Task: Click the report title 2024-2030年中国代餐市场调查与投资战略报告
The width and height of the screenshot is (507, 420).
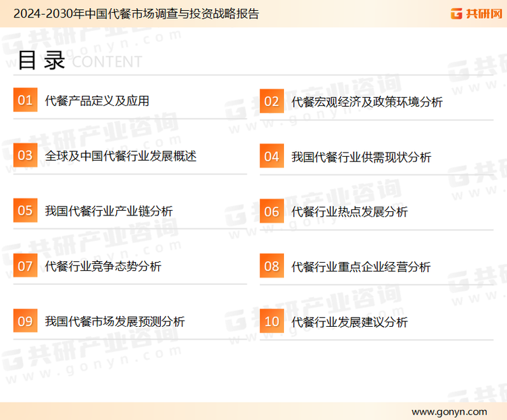Action: click(136, 14)
